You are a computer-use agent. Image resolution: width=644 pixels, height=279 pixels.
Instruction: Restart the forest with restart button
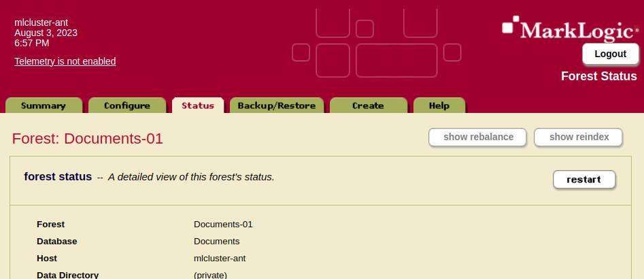pos(584,180)
